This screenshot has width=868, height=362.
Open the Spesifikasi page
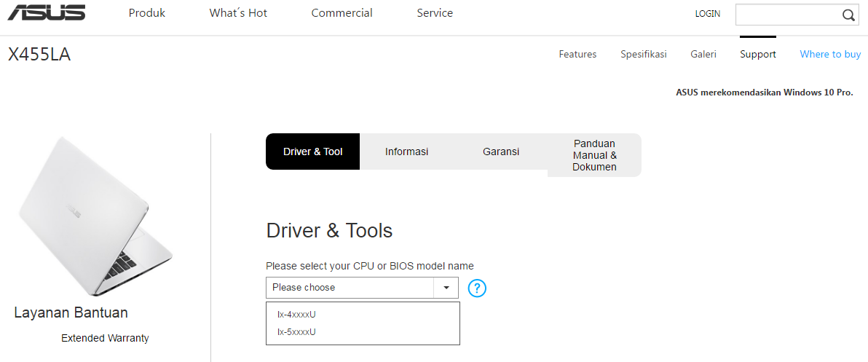pyautogui.click(x=644, y=55)
